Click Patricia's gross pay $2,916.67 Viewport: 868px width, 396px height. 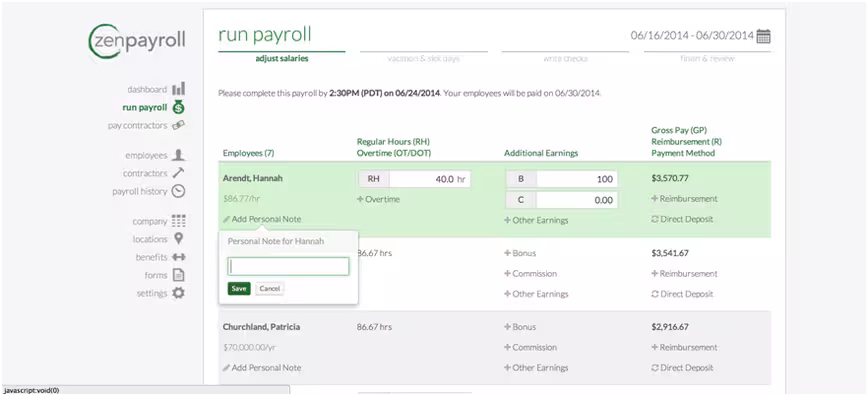[x=670, y=327]
